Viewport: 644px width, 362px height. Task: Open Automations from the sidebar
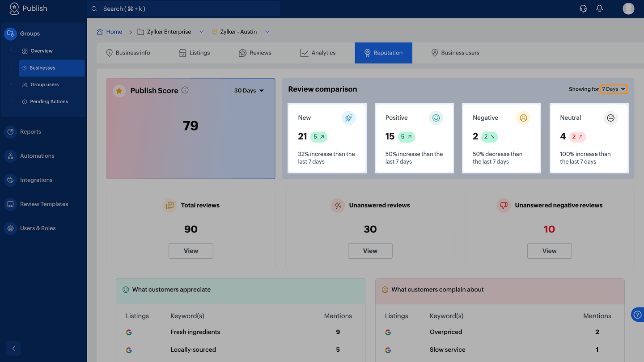[37, 156]
